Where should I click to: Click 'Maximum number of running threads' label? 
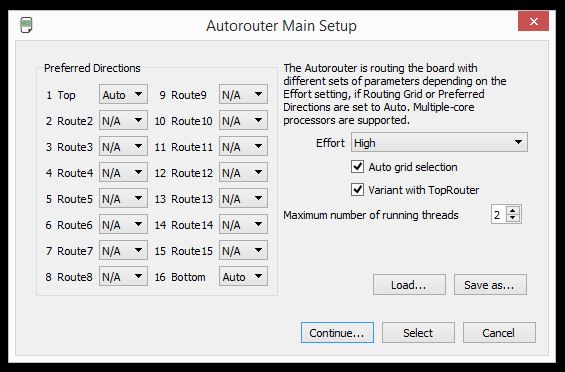(371, 215)
